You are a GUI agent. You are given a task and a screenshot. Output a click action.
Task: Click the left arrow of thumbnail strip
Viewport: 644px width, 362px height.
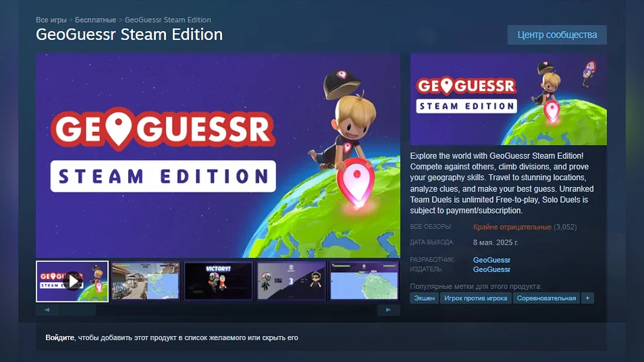coord(47,310)
